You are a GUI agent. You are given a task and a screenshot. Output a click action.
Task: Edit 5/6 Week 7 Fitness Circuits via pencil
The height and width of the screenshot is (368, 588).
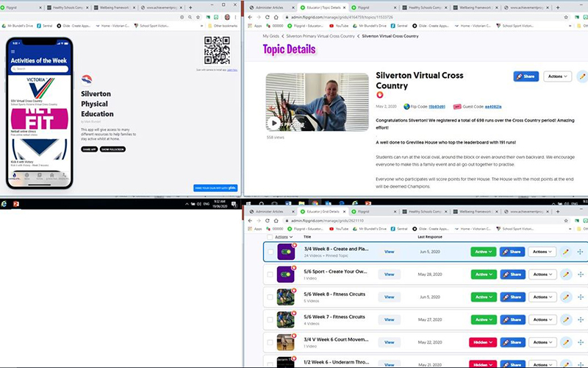(x=565, y=319)
